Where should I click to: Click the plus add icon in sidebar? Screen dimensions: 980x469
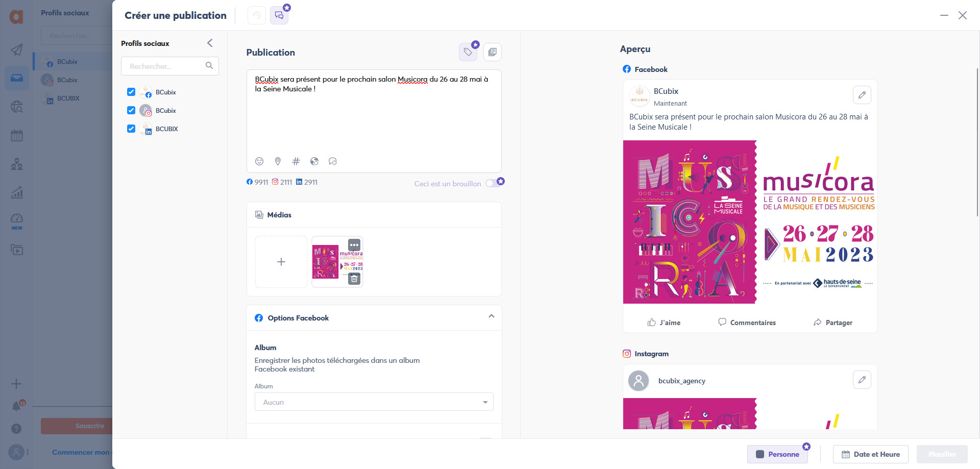(x=16, y=384)
